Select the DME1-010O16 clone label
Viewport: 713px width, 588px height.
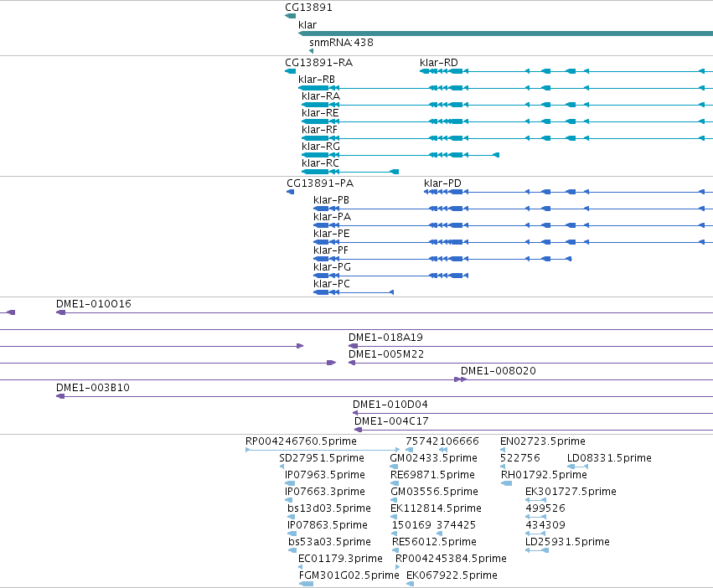(94, 304)
